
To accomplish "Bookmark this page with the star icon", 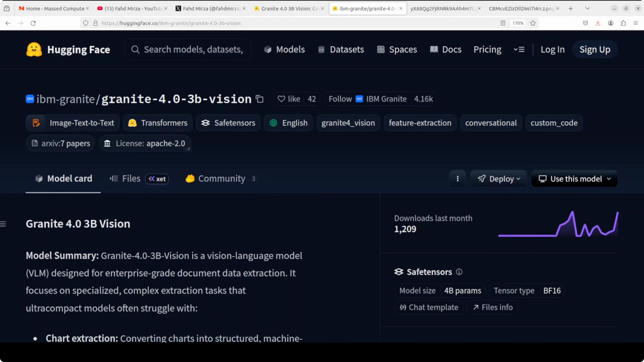I will pos(533,23).
